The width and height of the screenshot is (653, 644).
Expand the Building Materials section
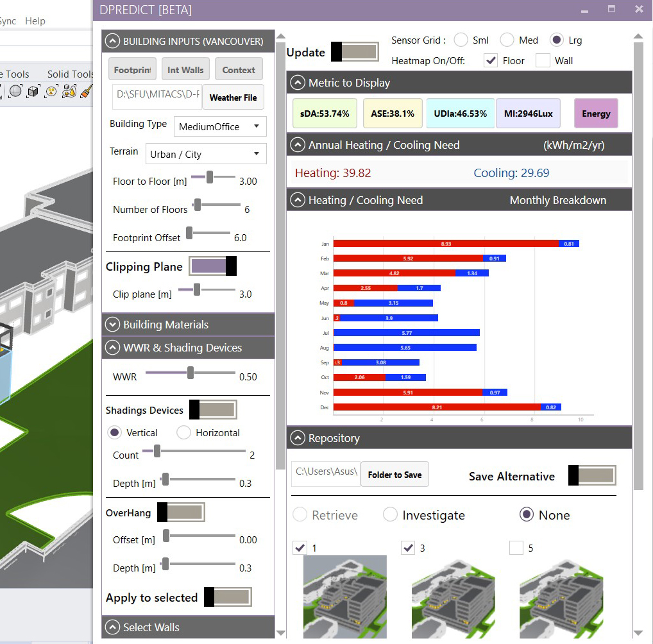113,325
